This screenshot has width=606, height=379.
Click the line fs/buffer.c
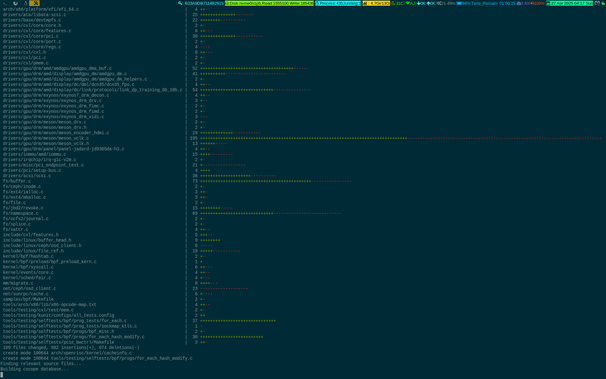pos(17,181)
